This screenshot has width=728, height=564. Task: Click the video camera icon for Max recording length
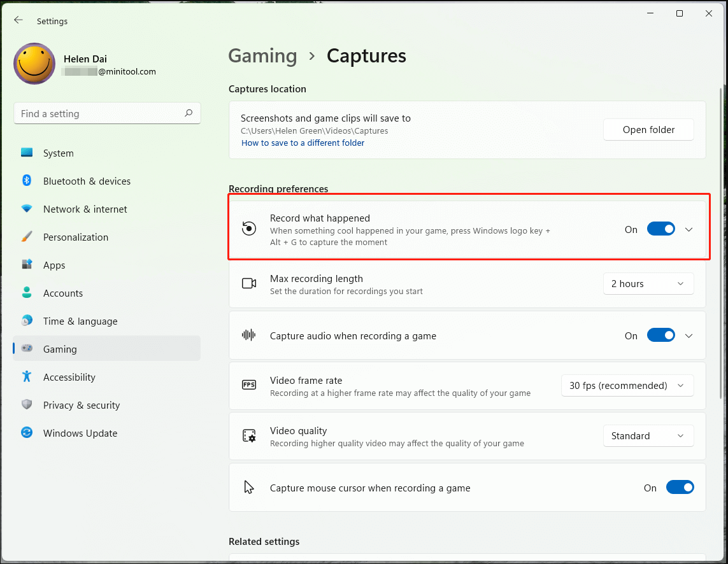click(x=248, y=283)
